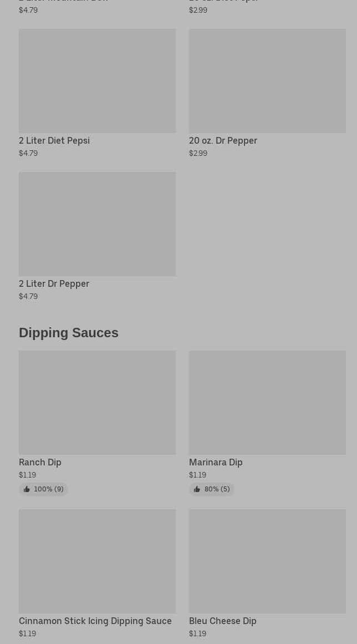Select the 20 oz. Dr Pepper image
This screenshot has height=644, width=357.
pyautogui.click(x=267, y=81)
